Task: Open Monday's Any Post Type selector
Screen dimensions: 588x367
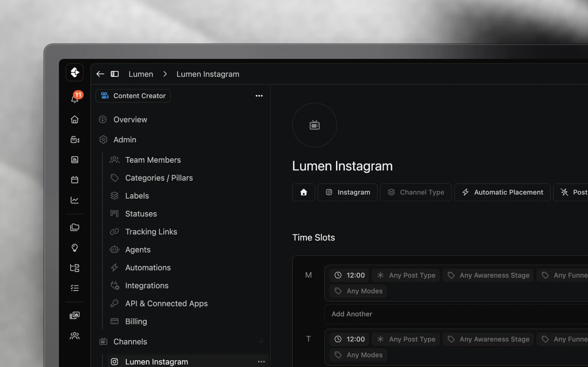Action: point(406,275)
